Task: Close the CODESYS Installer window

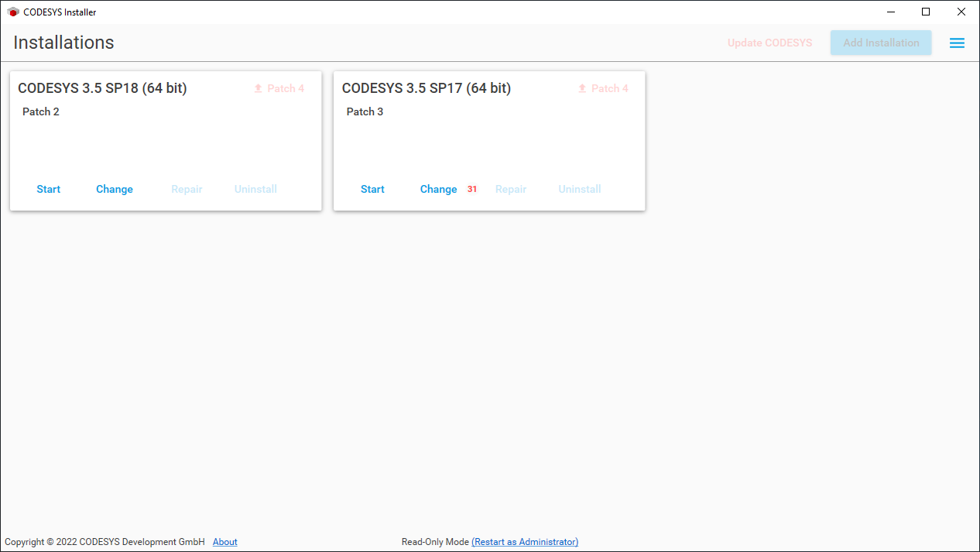Action: pos(961,12)
